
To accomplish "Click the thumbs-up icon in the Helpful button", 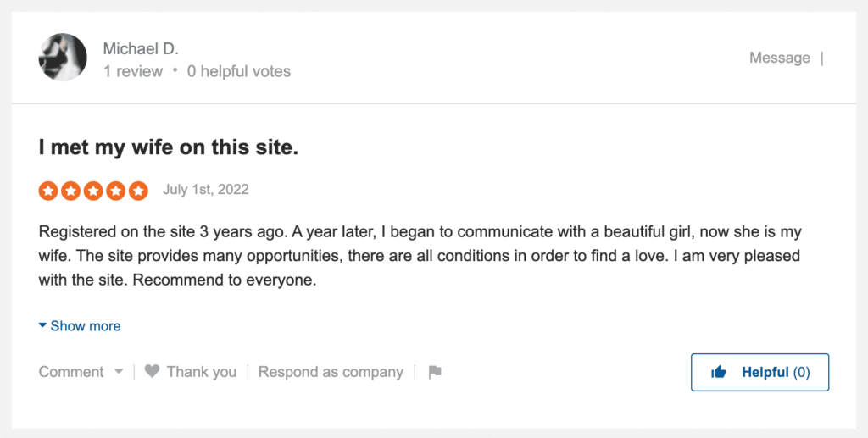I will [x=719, y=372].
